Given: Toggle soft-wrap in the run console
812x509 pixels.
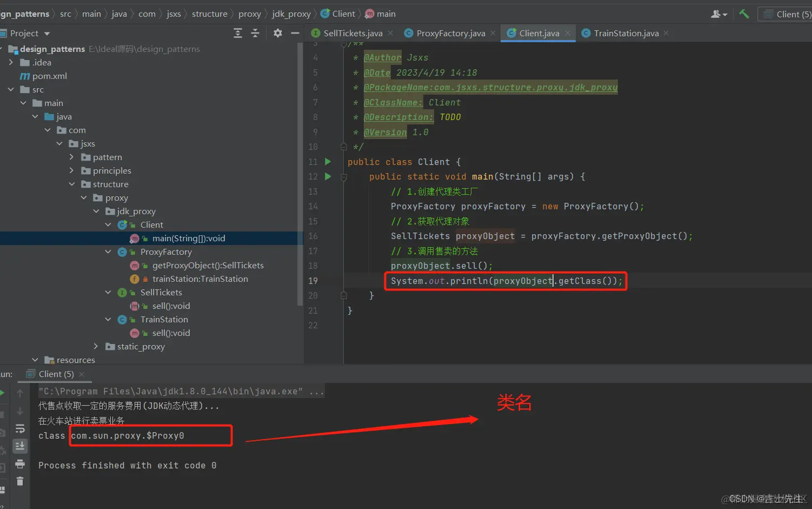Looking at the screenshot, I should [x=20, y=429].
